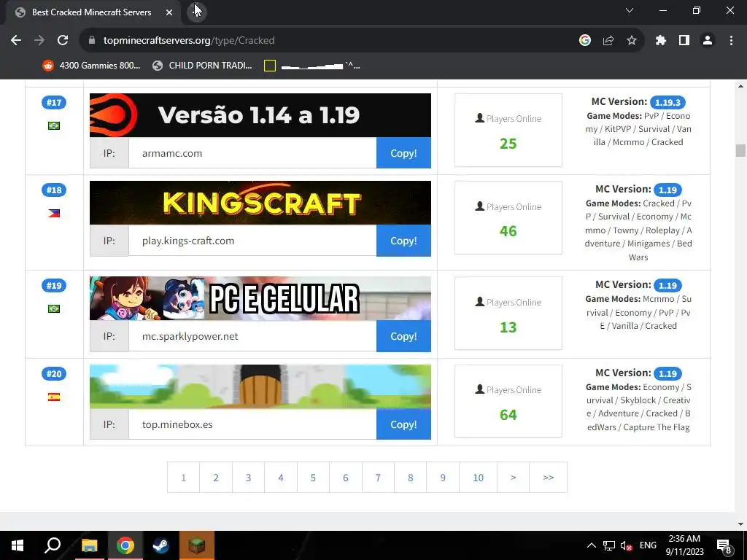747x560 pixels.
Task: Show hidden system tray icons
Action: (591, 545)
